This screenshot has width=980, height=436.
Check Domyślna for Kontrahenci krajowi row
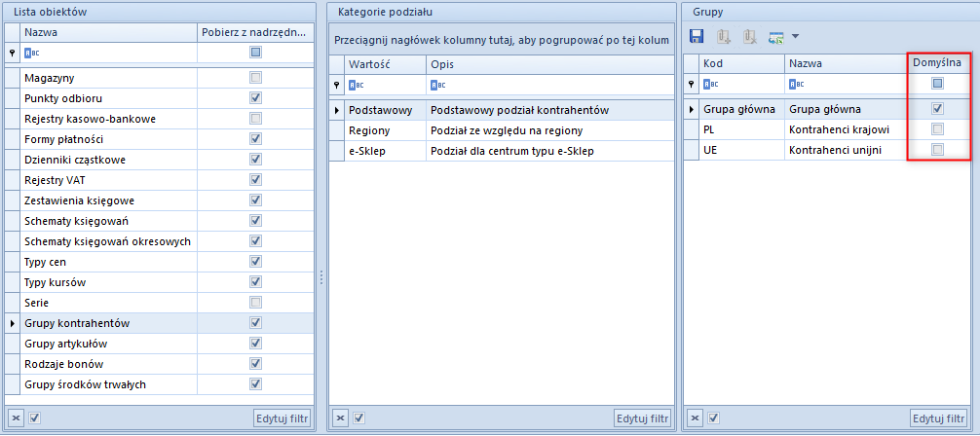click(x=937, y=129)
